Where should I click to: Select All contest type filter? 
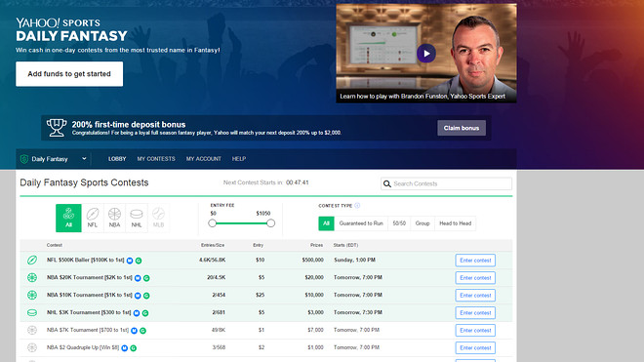pos(326,223)
